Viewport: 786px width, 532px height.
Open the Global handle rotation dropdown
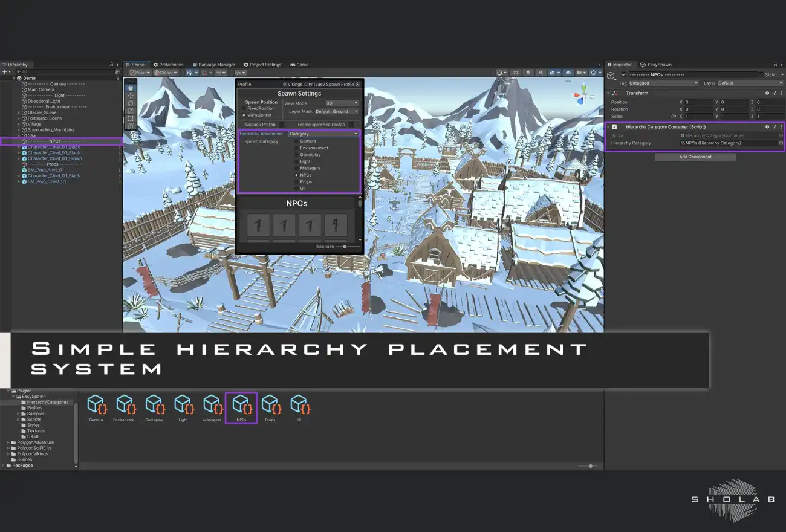tap(166, 73)
